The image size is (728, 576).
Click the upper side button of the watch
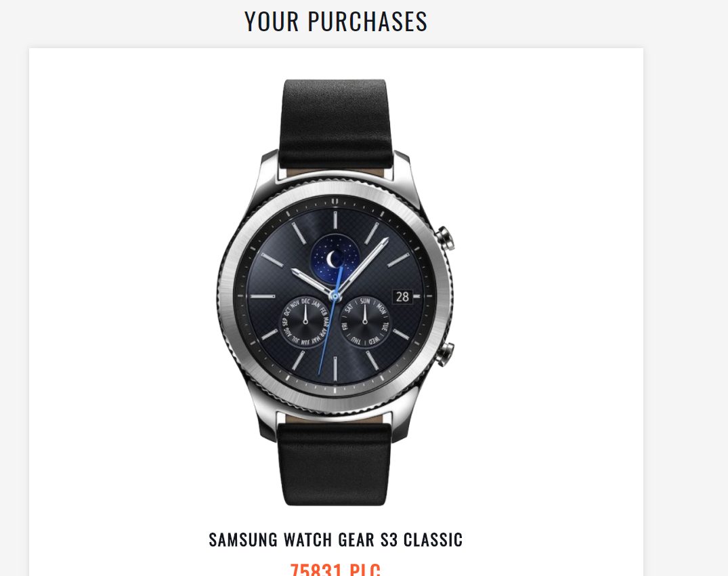pos(445,239)
